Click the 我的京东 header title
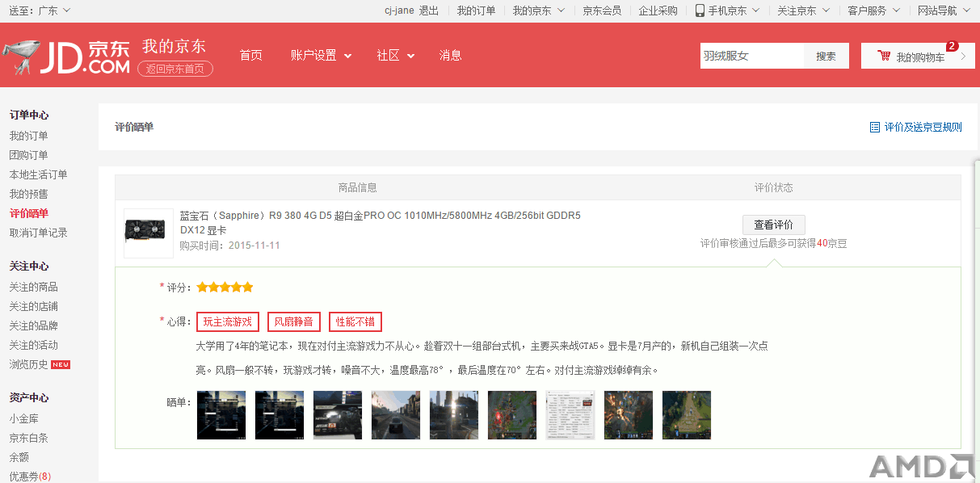 click(174, 46)
